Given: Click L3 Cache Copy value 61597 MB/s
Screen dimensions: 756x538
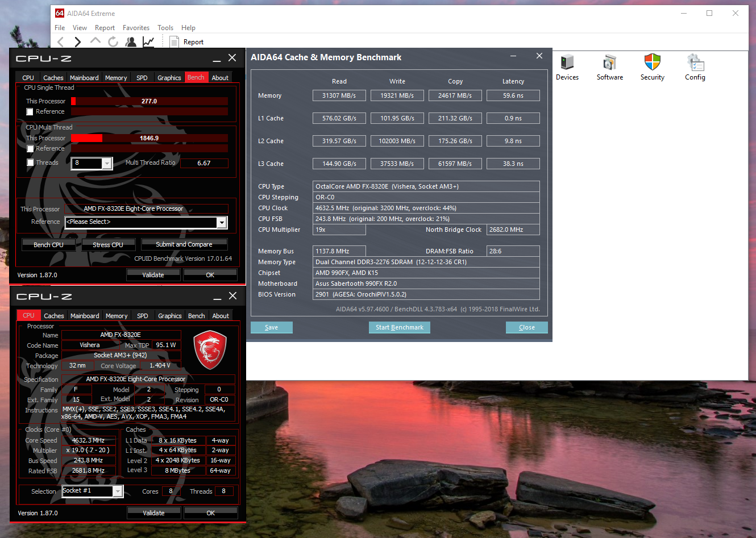Looking at the screenshot, I should tap(455, 164).
